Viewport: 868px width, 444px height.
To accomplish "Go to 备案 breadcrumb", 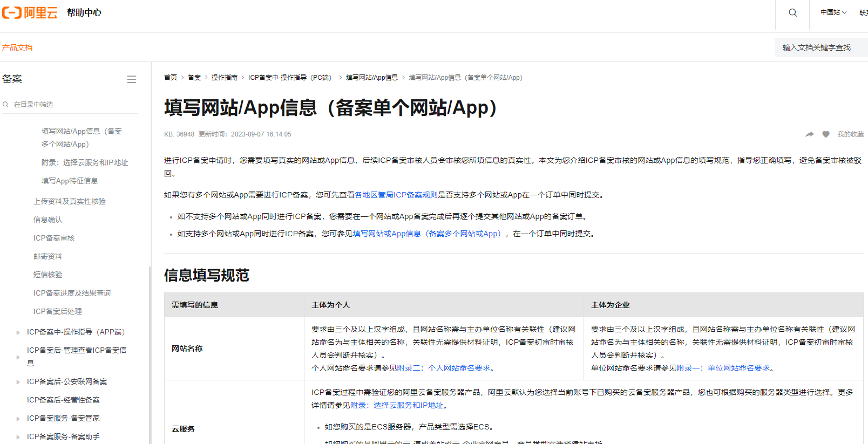I will coord(194,78).
